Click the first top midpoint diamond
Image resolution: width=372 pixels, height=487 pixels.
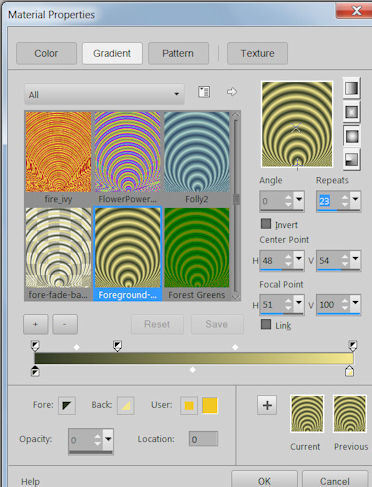(77, 347)
